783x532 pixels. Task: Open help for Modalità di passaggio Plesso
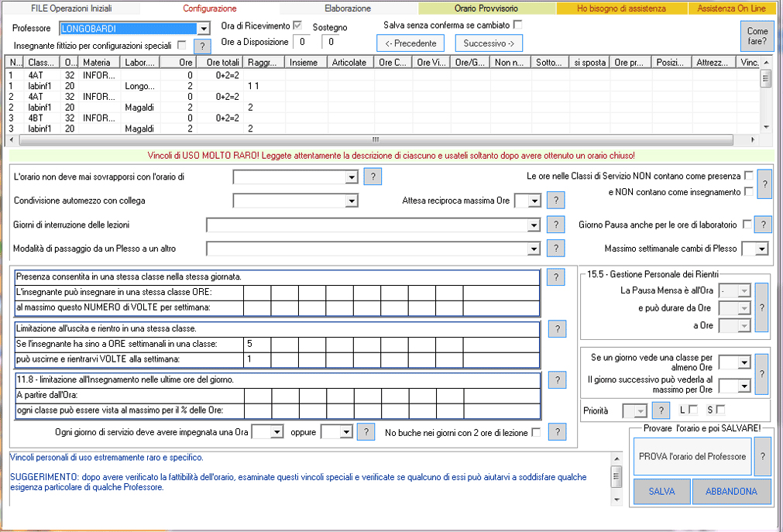point(556,249)
